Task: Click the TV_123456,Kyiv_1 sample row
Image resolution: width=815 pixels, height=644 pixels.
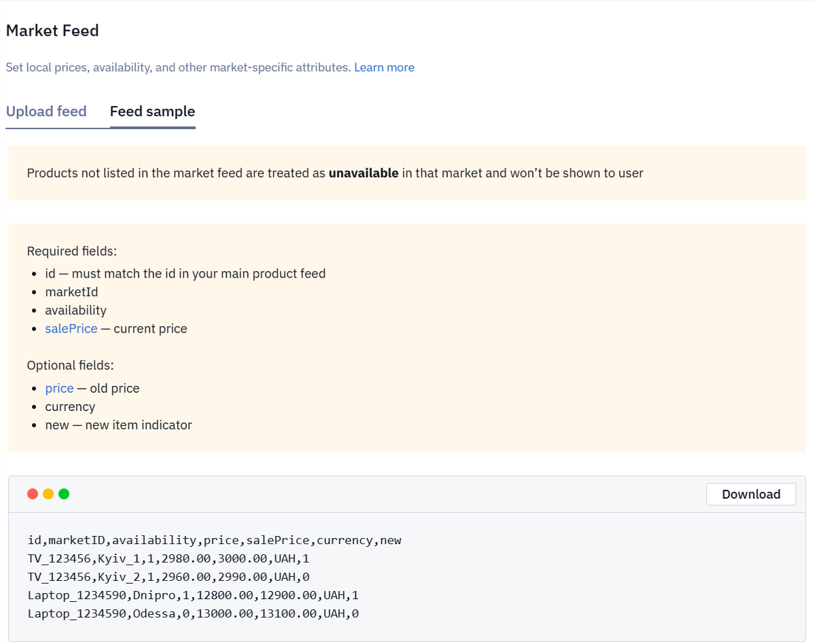Action: (x=168, y=558)
